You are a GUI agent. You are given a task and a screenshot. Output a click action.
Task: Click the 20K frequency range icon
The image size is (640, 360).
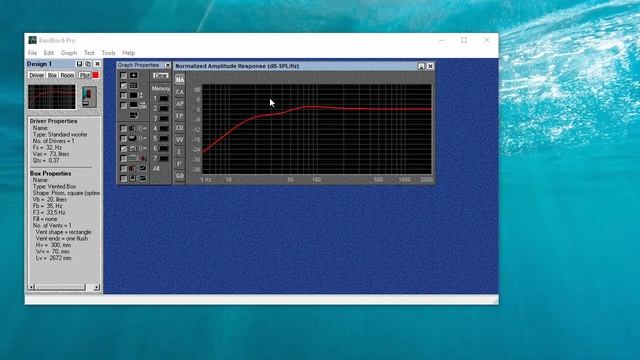coord(138,105)
